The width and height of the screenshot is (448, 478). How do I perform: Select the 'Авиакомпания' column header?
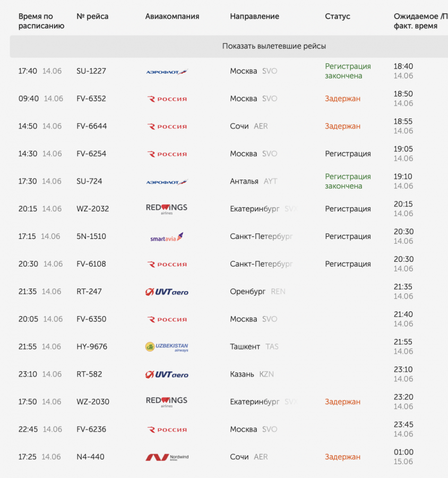click(x=172, y=16)
